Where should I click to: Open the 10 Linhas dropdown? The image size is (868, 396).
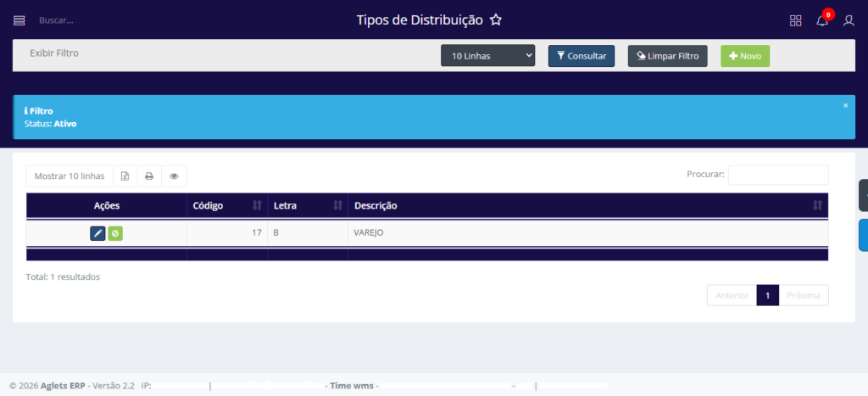487,56
